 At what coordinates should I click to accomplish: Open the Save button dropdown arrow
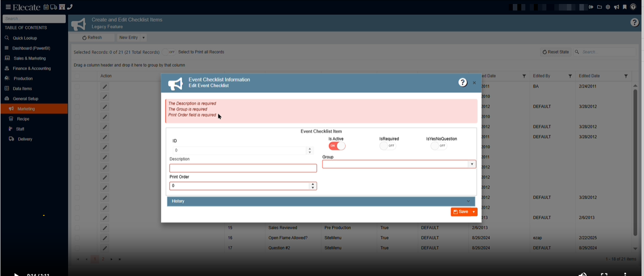474,212
